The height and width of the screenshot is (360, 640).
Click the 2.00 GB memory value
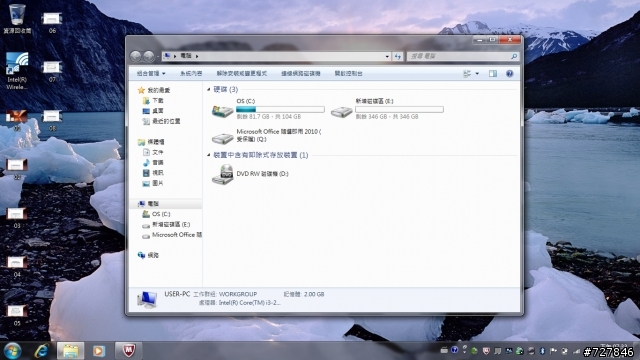point(313,294)
